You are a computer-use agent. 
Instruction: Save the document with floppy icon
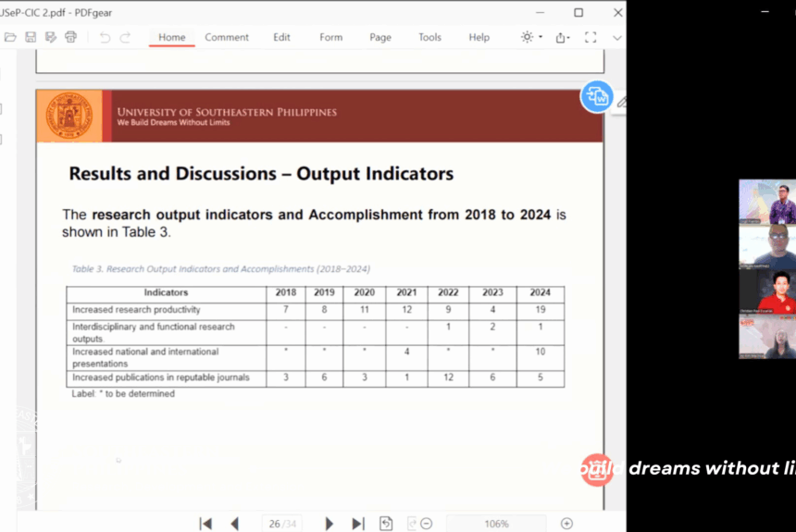[x=31, y=37]
